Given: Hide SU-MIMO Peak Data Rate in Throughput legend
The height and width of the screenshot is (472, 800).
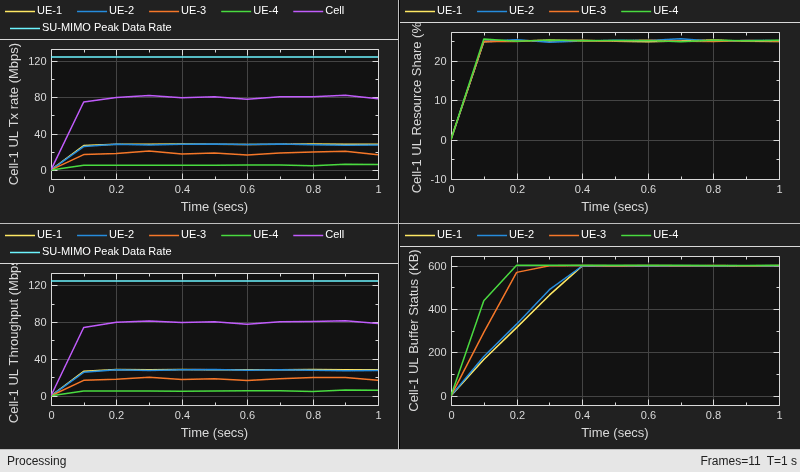Looking at the screenshot, I should [x=91, y=251].
